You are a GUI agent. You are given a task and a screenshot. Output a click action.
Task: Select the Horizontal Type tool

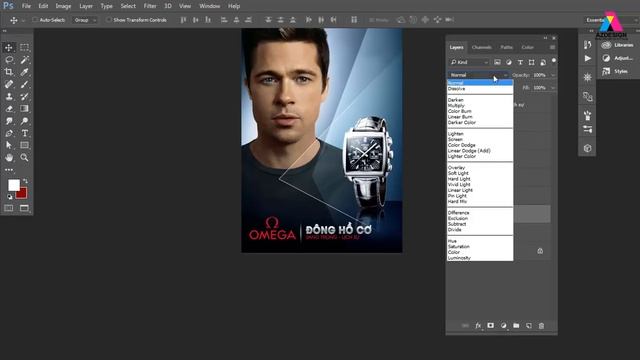tap(24, 133)
